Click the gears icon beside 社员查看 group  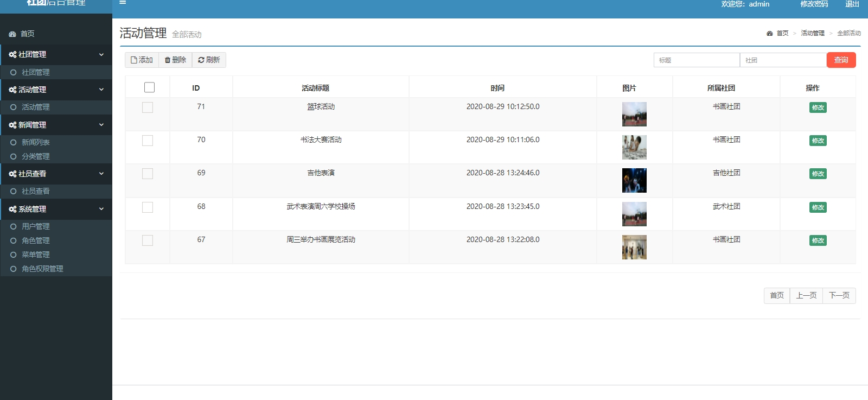12,174
